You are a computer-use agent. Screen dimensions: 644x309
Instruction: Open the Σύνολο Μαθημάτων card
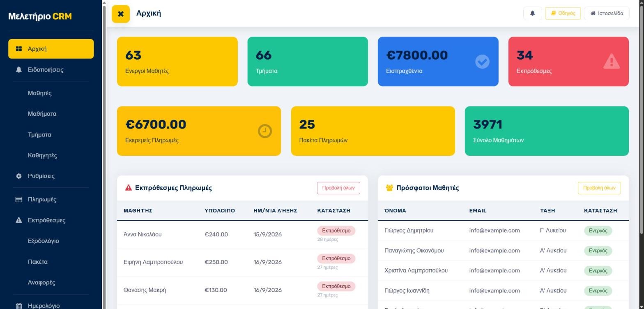point(547,131)
